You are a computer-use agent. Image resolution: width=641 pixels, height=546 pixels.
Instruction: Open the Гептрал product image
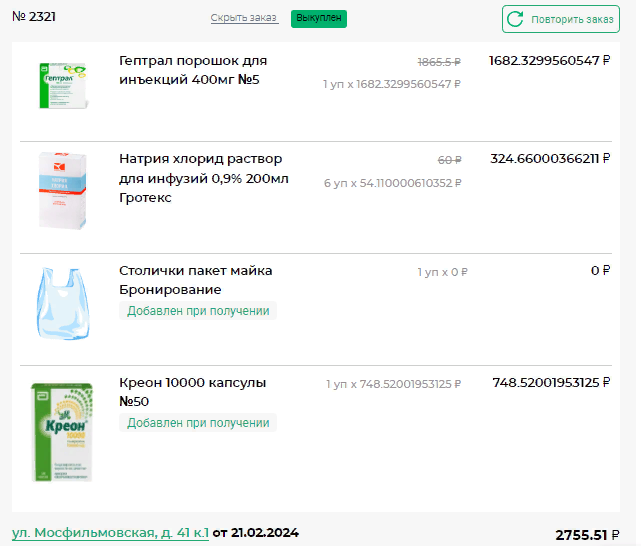63,84
